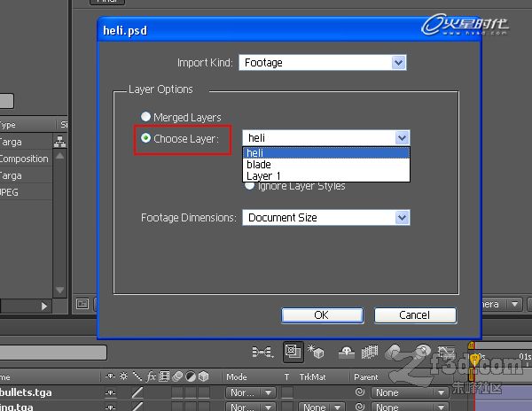The image size is (532, 411).
Task: Choose Layer 1 in the layer list
Action: click(x=326, y=176)
